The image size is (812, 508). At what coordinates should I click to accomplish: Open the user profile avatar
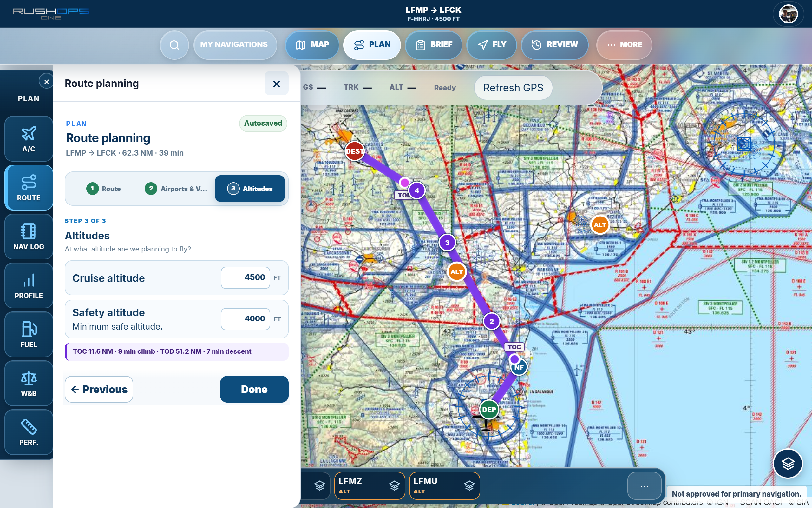point(788,14)
